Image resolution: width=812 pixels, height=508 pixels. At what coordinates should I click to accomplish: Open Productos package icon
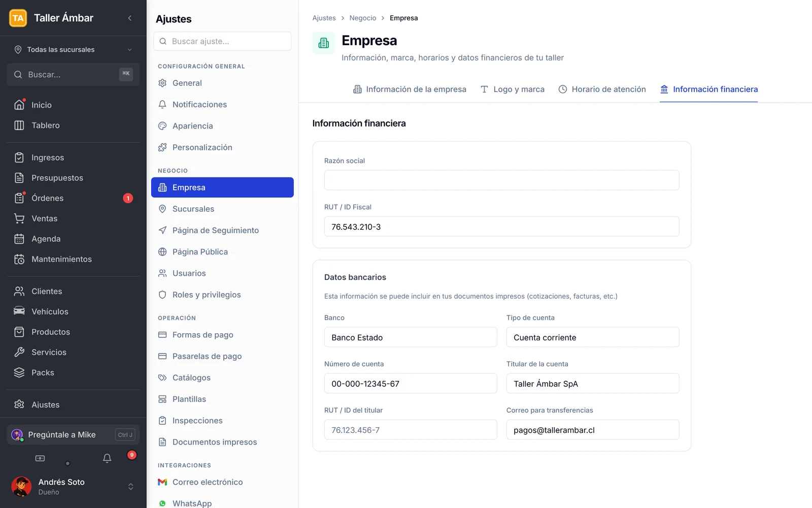tap(19, 332)
